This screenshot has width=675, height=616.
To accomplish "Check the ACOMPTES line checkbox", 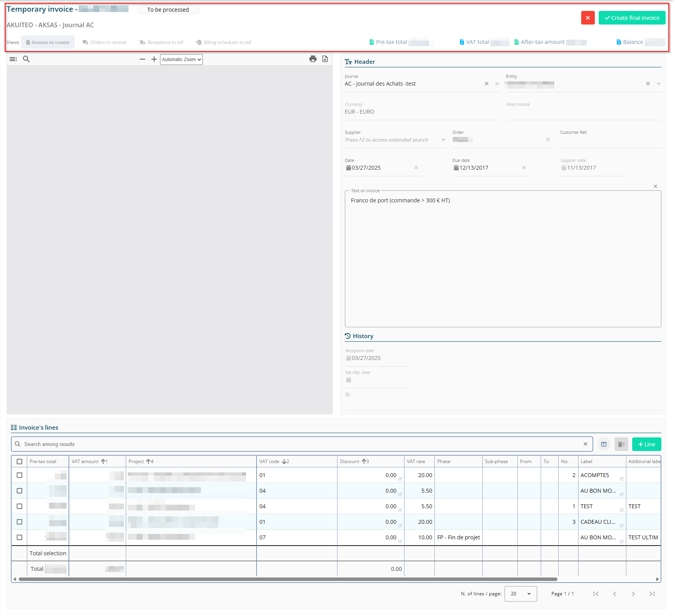I will point(19,475).
